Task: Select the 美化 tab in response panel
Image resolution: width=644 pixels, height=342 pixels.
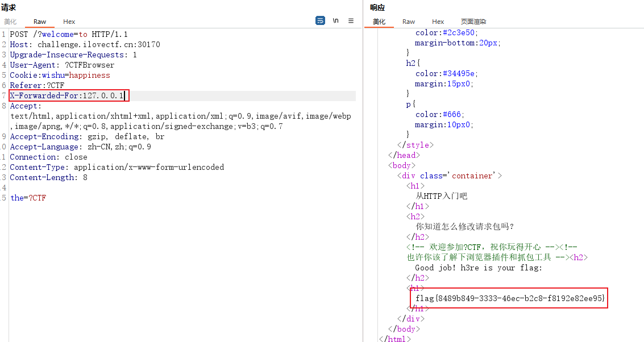Action: click(379, 22)
